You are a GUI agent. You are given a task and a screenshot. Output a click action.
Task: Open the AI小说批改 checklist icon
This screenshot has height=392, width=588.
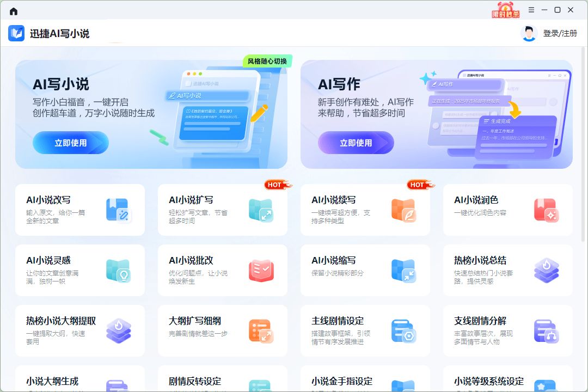[x=261, y=271]
